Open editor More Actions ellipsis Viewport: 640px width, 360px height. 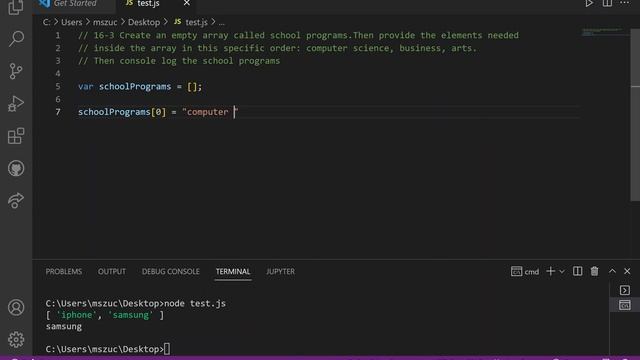click(x=624, y=3)
